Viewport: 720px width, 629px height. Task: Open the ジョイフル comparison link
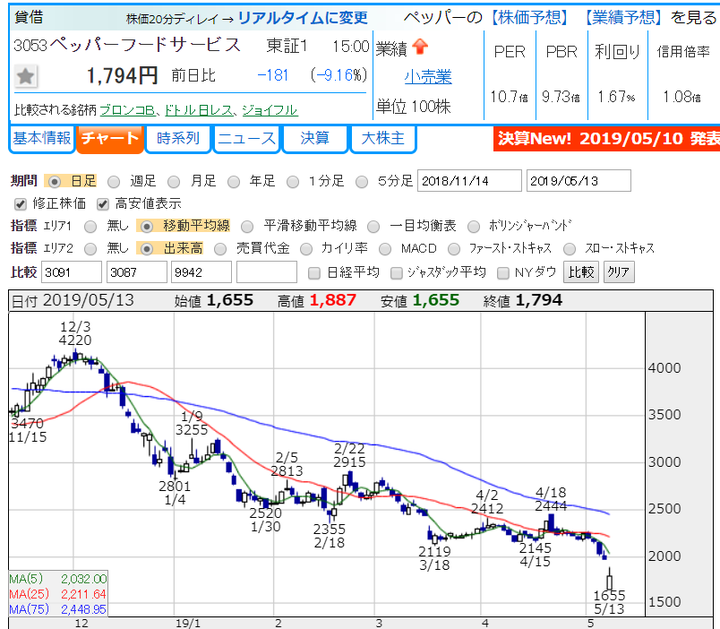tap(270, 110)
